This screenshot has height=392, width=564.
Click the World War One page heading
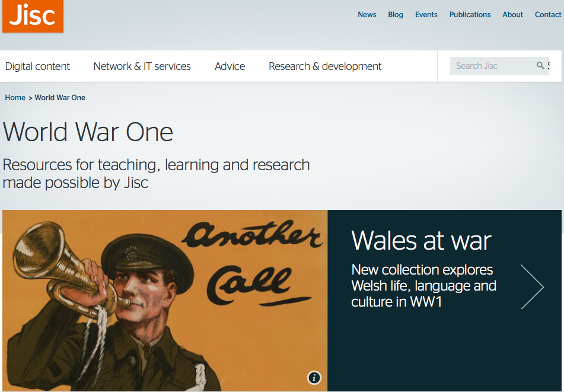tap(88, 132)
